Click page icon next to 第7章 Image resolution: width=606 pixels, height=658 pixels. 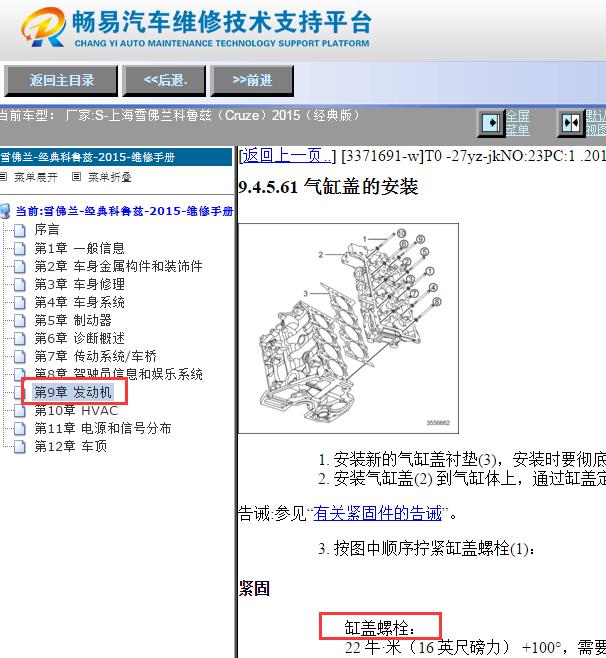tap(19, 357)
